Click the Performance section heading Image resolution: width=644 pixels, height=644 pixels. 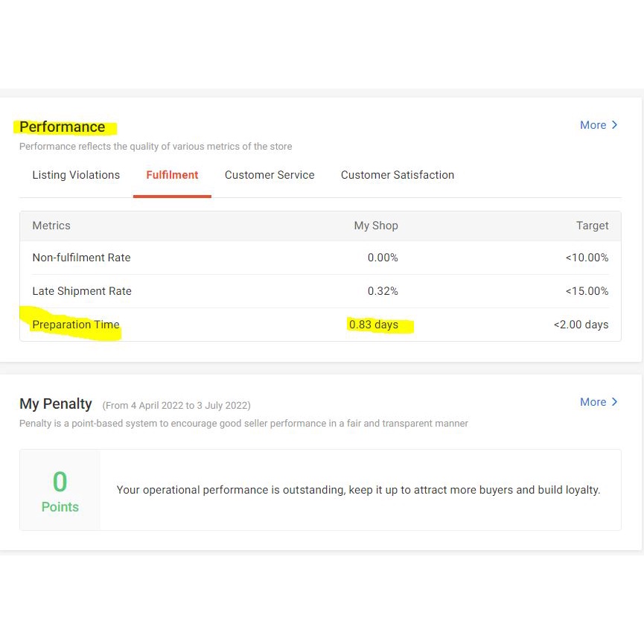click(63, 127)
